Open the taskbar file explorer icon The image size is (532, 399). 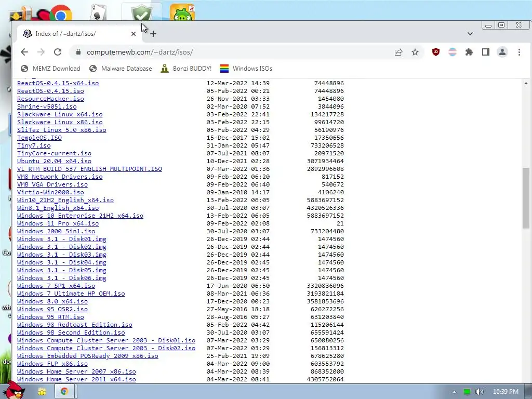coord(42,392)
